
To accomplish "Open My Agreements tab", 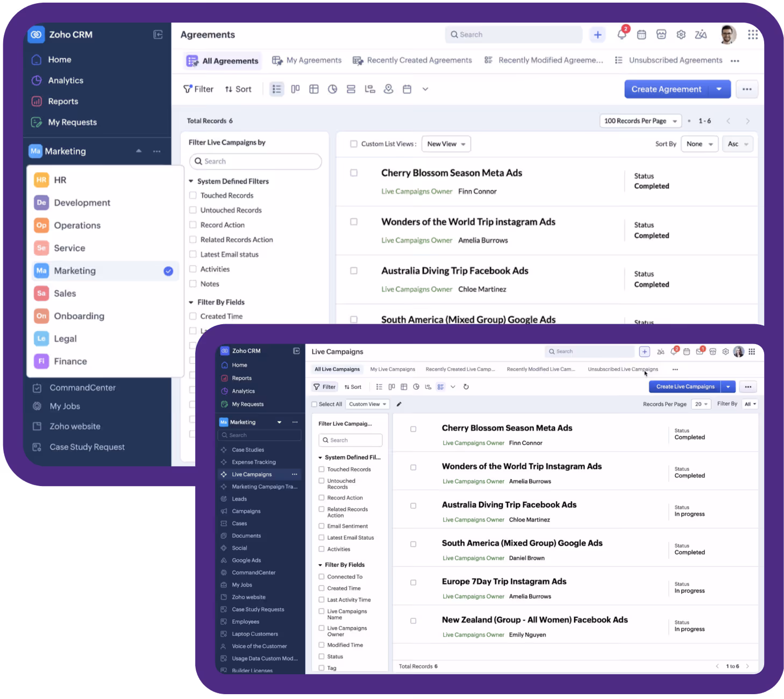I will tap(307, 60).
